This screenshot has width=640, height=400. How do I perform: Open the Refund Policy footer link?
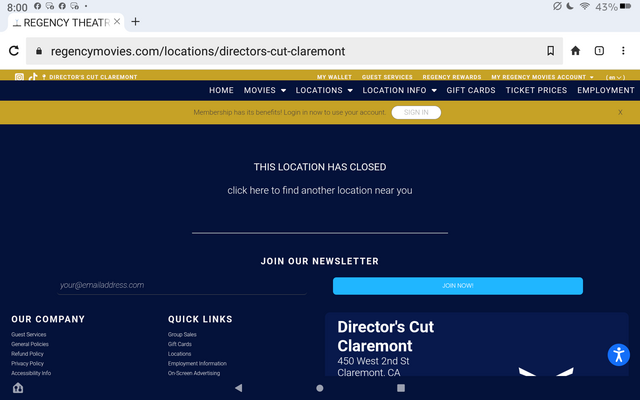click(x=27, y=354)
